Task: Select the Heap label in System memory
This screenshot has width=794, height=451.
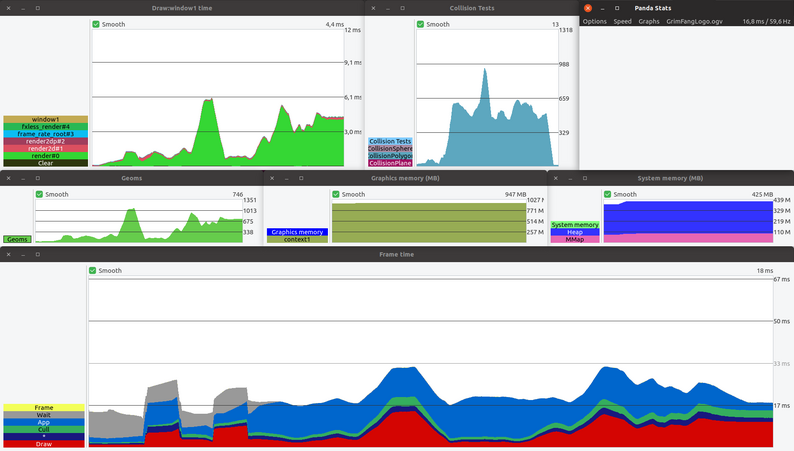Action: [x=575, y=232]
